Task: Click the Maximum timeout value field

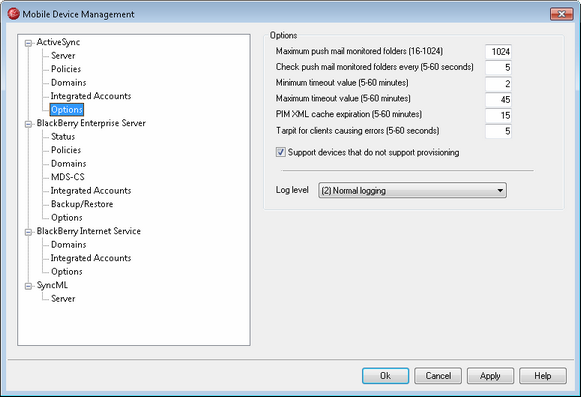Action: [498, 99]
